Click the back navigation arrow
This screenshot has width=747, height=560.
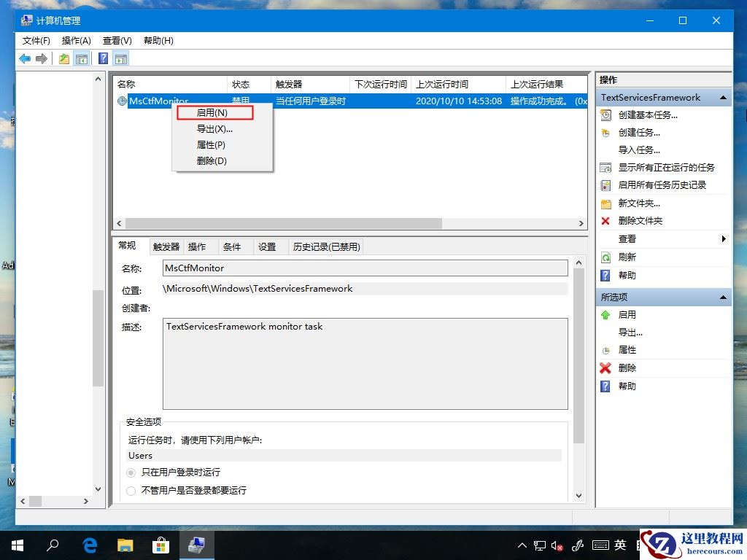[25, 58]
